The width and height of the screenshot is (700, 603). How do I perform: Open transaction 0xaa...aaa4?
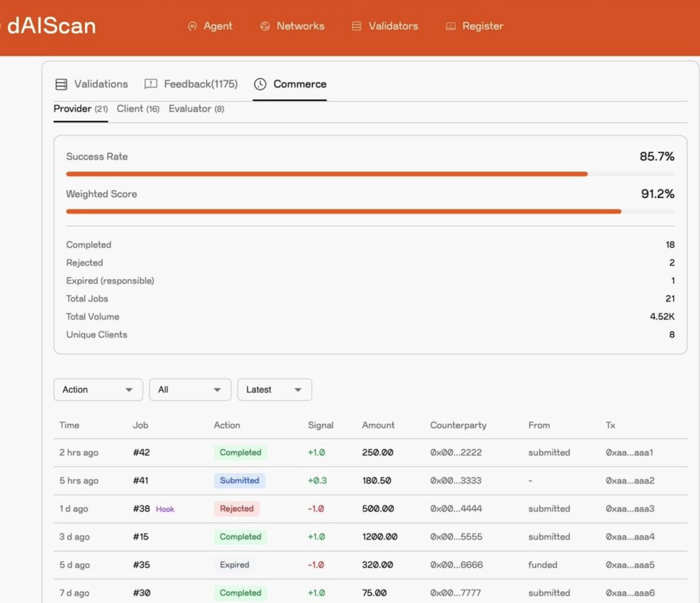(x=630, y=536)
